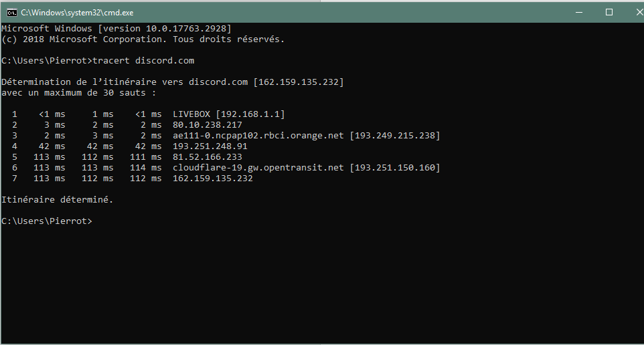The image size is (644, 345).
Task: Click the cloudflare-19.gw.opentransit.net hostname
Action: [258, 168]
